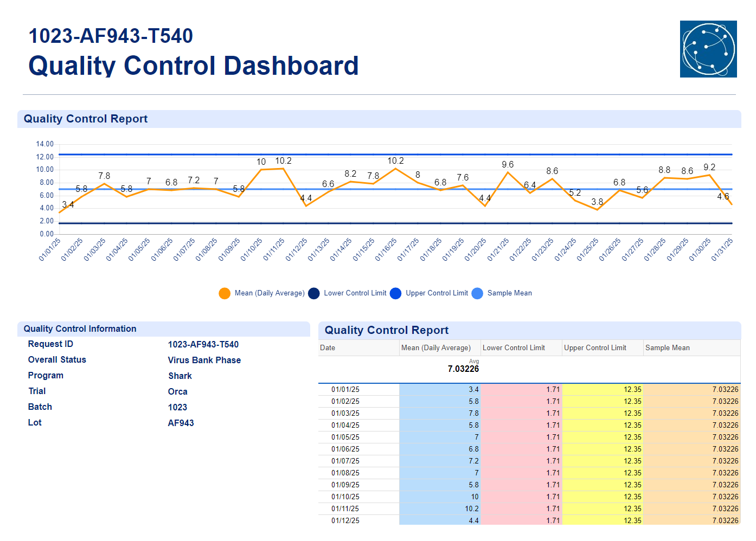Click the Quality Control Information panel header

click(80, 329)
